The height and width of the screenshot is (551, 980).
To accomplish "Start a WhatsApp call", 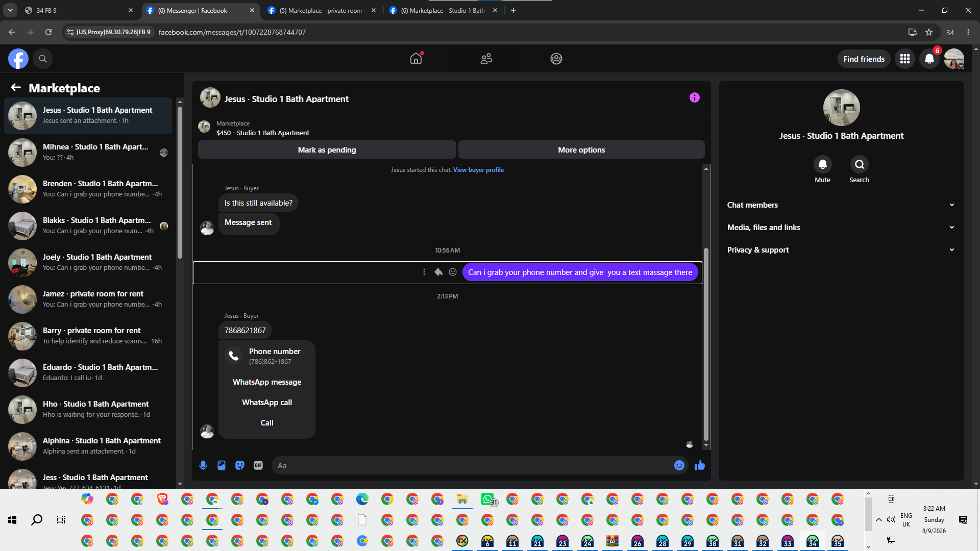I will (267, 403).
